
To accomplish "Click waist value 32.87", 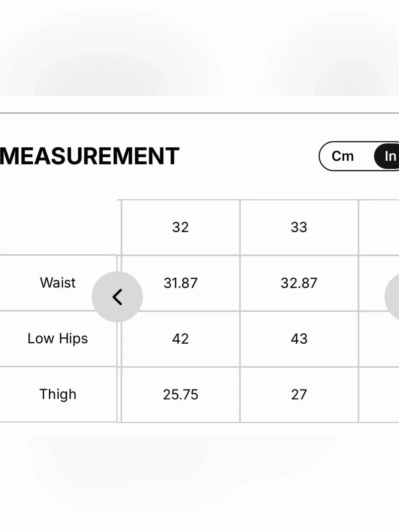I will click(299, 283).
